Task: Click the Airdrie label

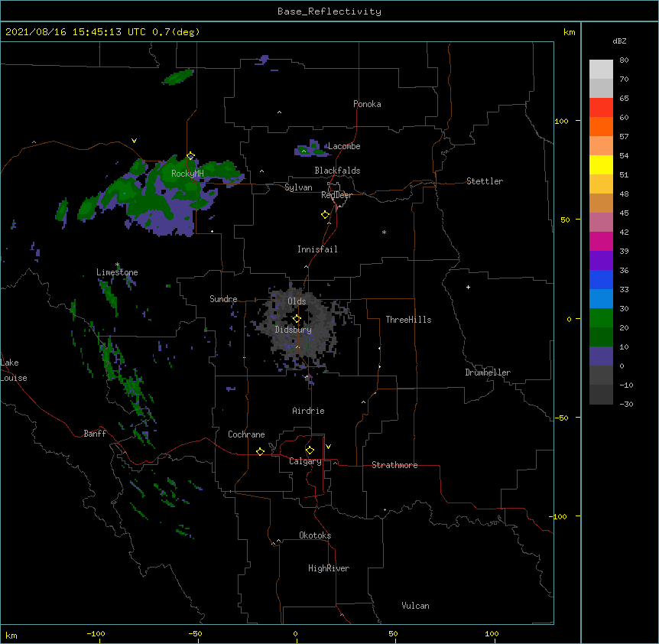Action: [x=308, y=411]
